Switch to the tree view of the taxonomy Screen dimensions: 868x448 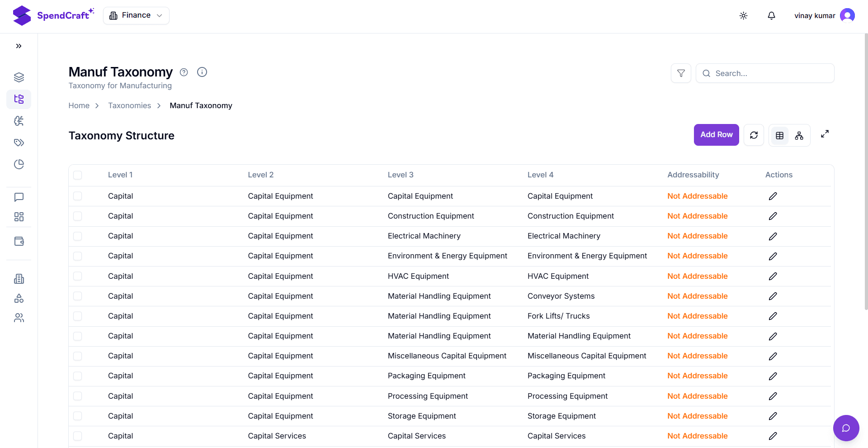[x=799, y=135]
